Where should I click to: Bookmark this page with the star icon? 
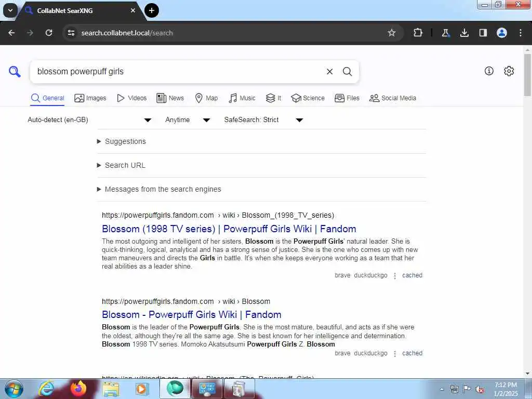(392, 33)
